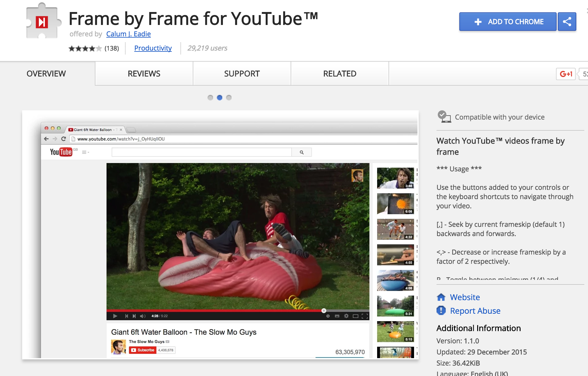Switch to the OVERVIEW tab
The width and height of the screenshot is (588, 376).
click(x=46, y=74)
